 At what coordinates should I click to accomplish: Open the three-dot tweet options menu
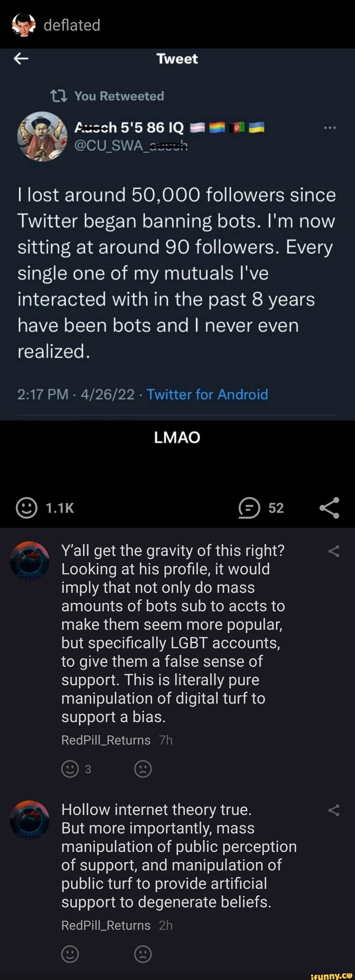coord(329,128)
